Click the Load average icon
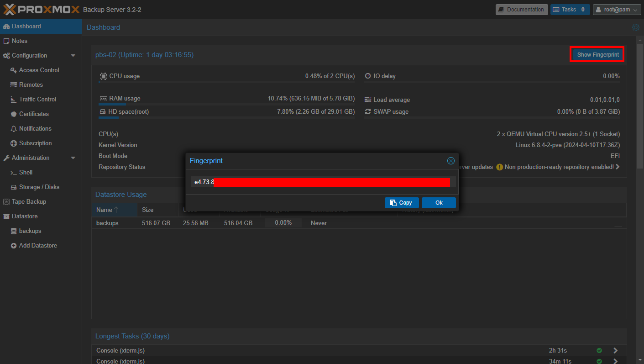The height and width of the screenshot is (364, 644). [x=368, y=100]
